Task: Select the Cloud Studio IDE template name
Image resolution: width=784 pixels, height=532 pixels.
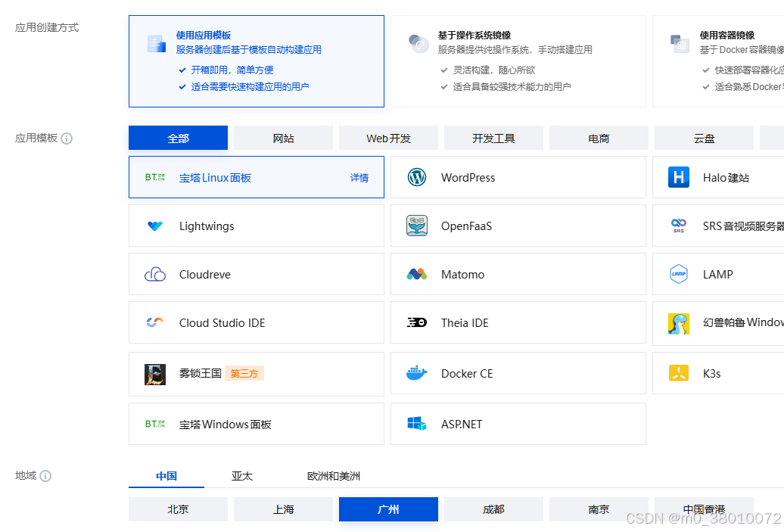Action: 222,323
